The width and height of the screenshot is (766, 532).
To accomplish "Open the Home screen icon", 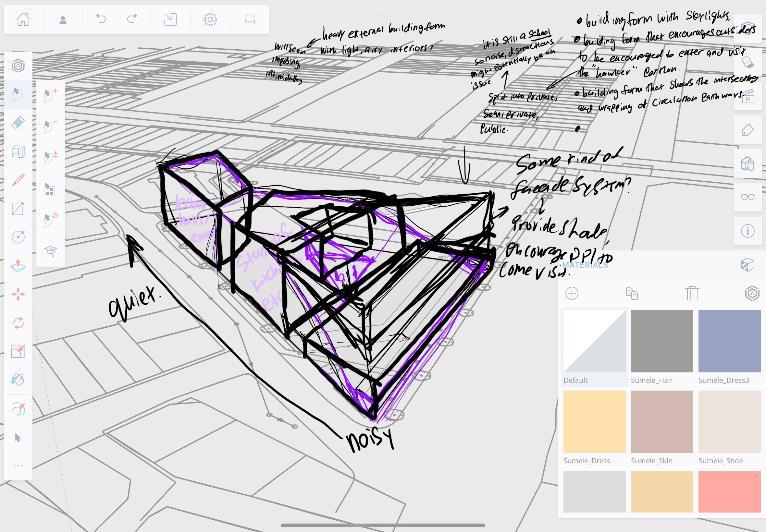I will (x=23, y=20).
